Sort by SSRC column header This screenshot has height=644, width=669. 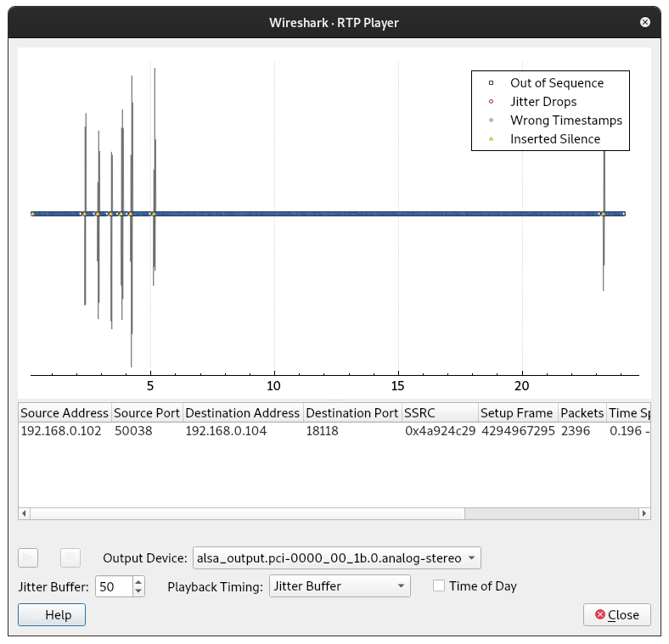(440, 413)
